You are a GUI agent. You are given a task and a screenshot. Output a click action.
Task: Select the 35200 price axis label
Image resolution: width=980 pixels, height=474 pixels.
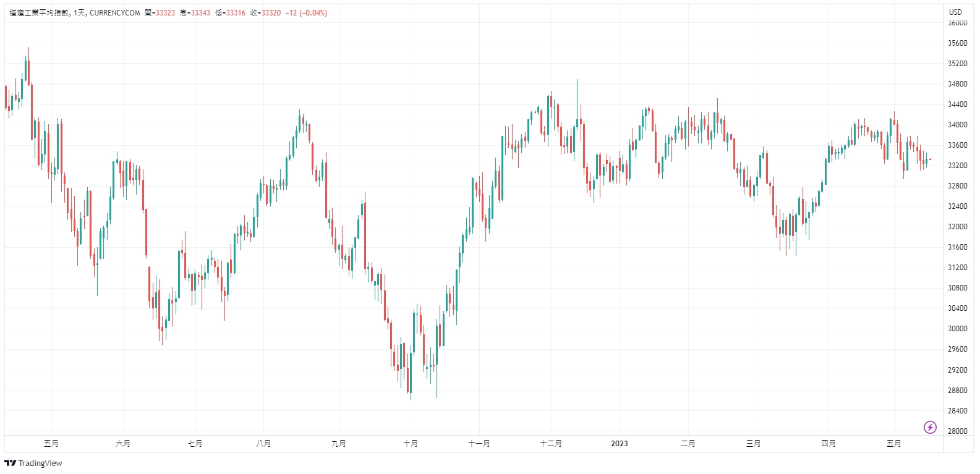coord(957,64)
